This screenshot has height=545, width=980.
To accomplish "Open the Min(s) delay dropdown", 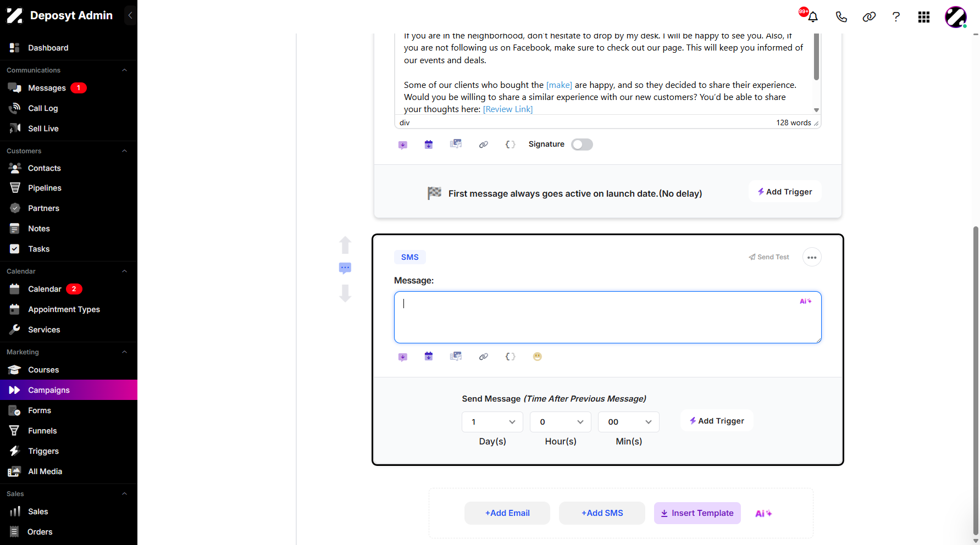I will pyautogui.click(x=629, y=422).
